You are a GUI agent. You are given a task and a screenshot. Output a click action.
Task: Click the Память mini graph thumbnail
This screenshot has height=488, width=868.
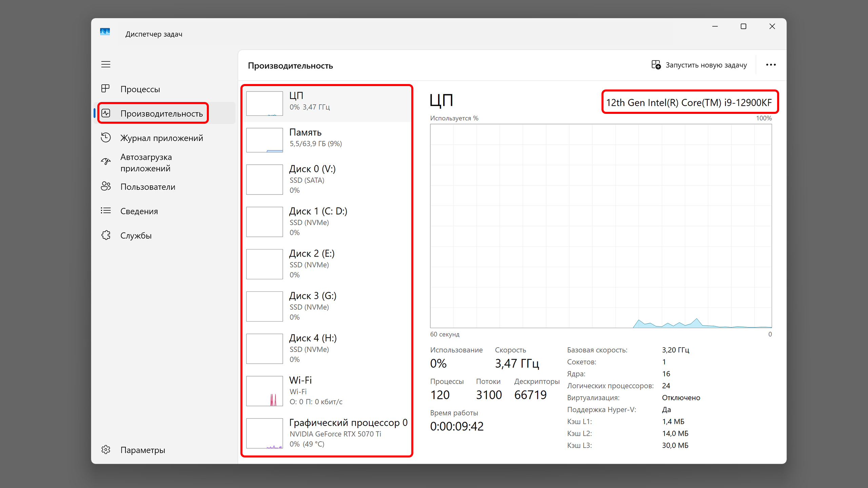pos(264,140)
